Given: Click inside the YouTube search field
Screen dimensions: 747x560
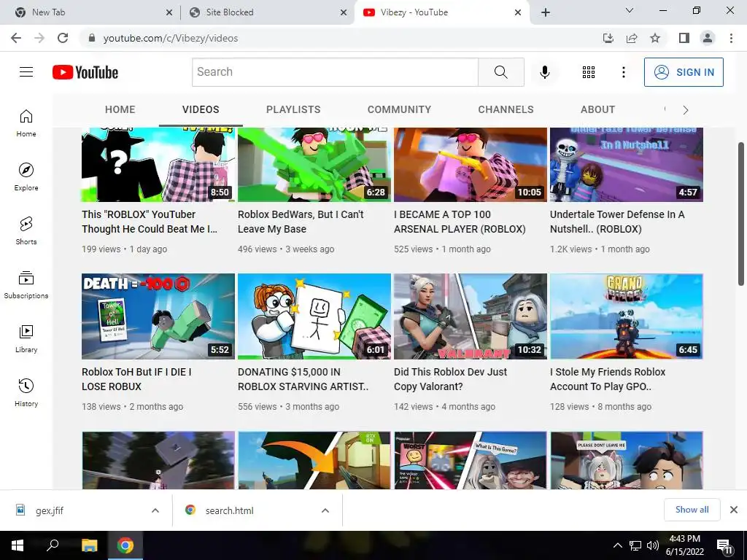Looking at the screenshot, I should point(335,72).
